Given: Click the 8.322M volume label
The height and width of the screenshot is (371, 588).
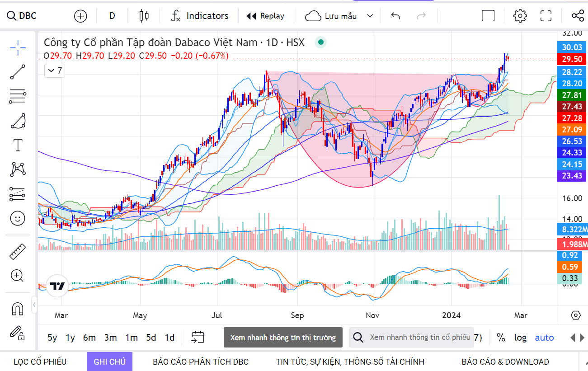Looking at the screenshot, I should [572, 230].
